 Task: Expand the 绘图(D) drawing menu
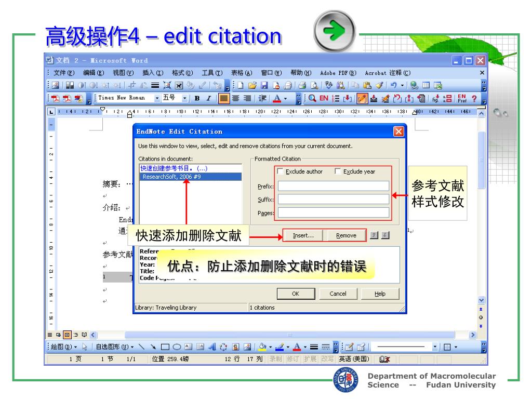point(64,347)
